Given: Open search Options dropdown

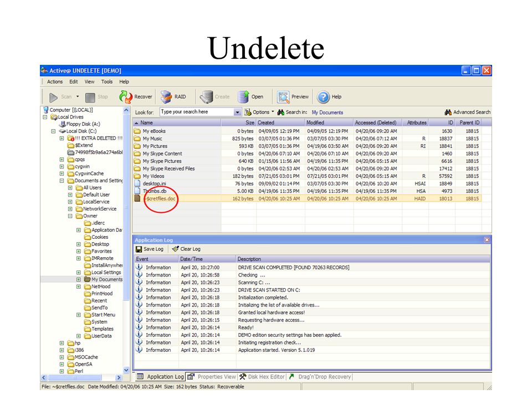Looking at the screenshot, I should coord(259,112).
